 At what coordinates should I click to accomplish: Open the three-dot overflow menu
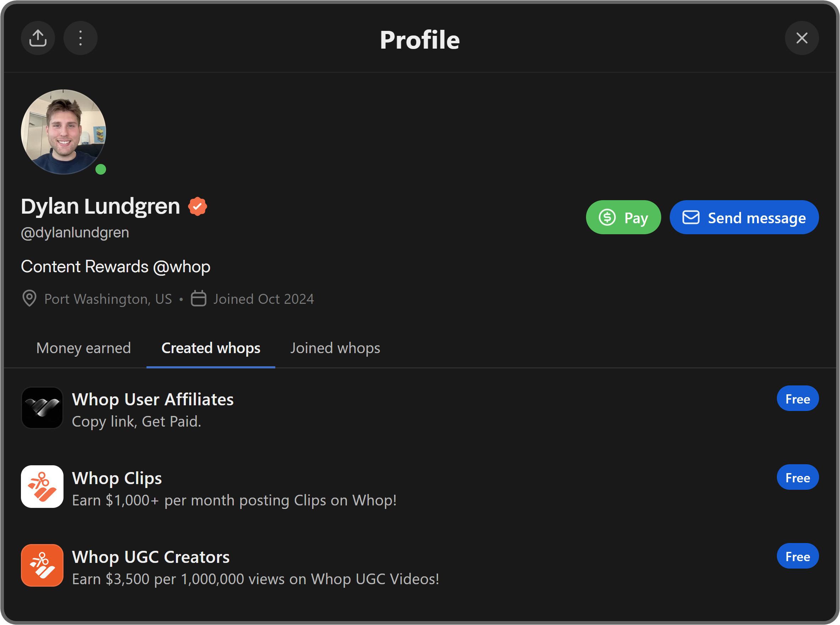pos(80,38)
